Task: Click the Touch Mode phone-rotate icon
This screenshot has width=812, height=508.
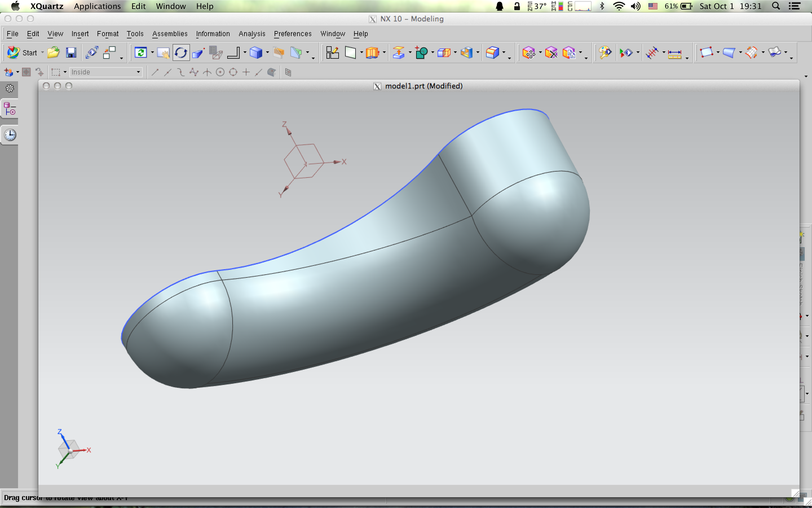Action: tap(92, 53)
